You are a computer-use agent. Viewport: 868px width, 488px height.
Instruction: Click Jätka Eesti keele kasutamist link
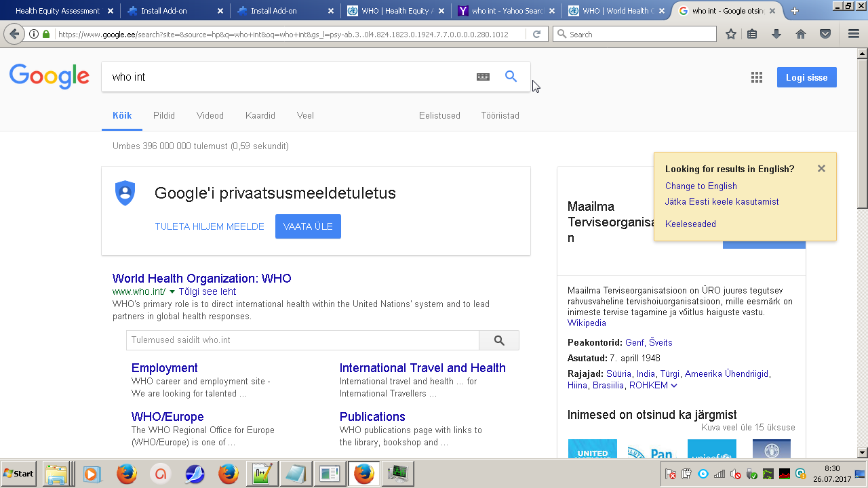point(722,202)
